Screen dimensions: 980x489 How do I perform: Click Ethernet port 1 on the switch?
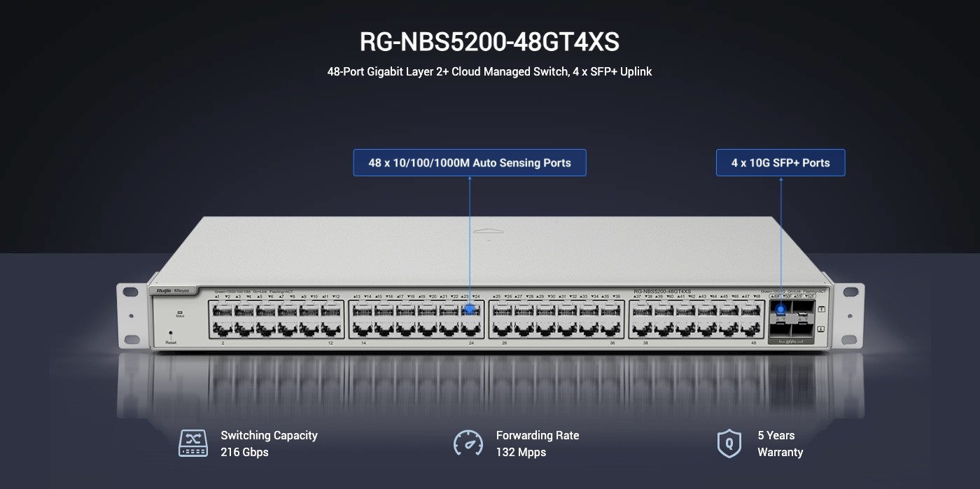(223, 310)
